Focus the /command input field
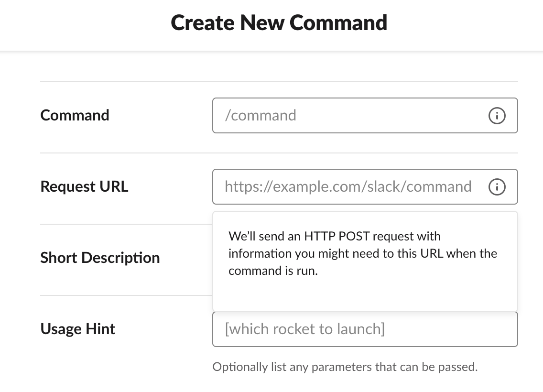Image resolution: width=543 pixels, height=392 pixels. pos(365,116)
